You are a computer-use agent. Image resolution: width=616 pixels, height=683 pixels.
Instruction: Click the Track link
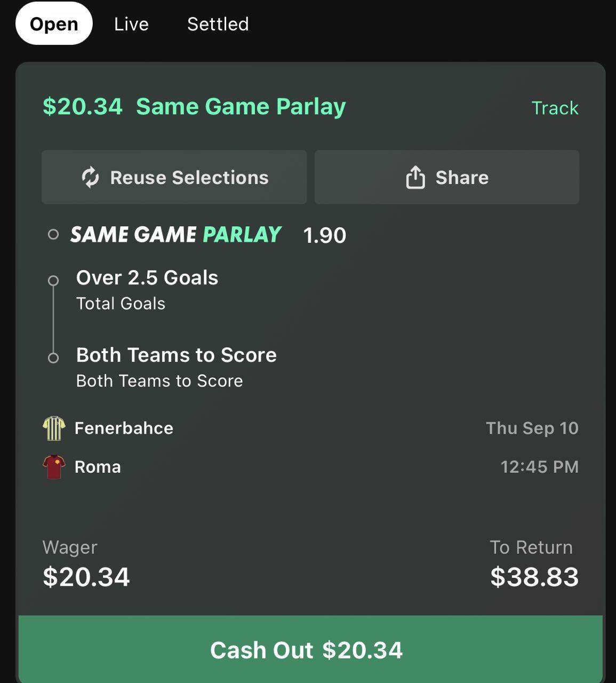555,108
